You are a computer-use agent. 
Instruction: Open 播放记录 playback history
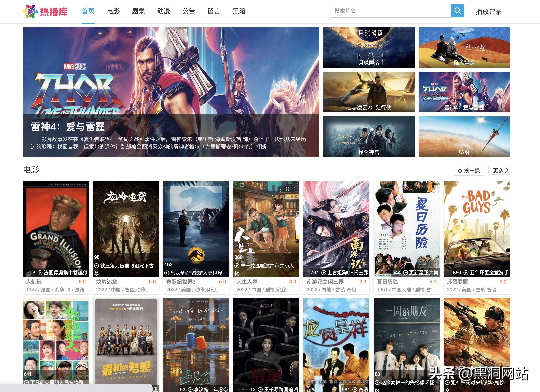tap(489, 12)
